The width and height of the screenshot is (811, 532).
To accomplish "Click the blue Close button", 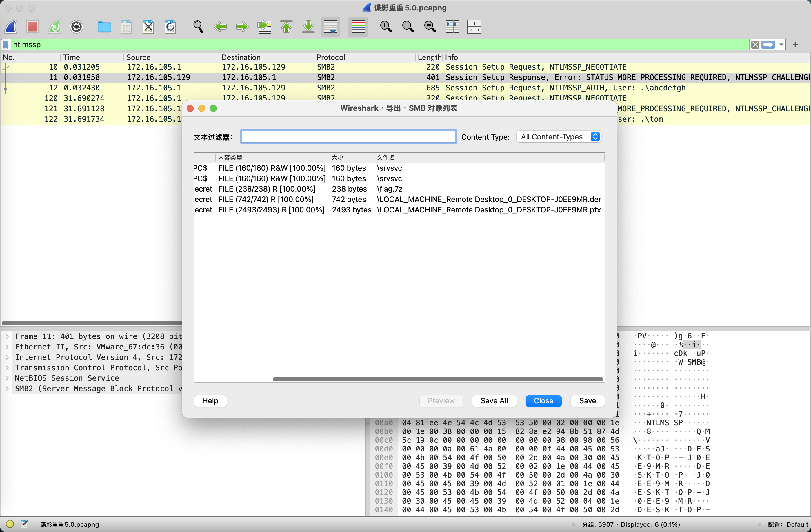I will (x=543, y=401).
